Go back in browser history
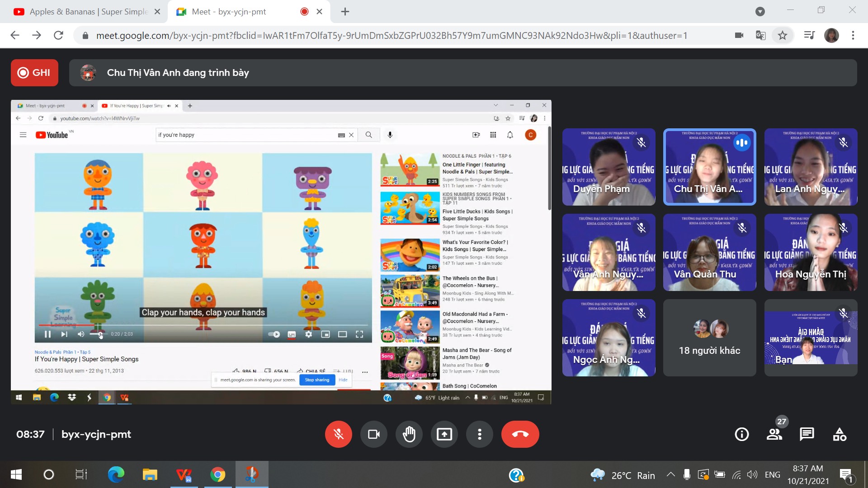This screenshot has height=488, width=868. coord(15,35)
